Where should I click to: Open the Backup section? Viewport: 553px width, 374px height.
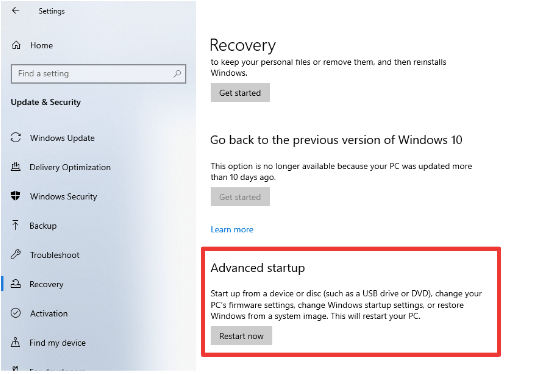point(43,226)
